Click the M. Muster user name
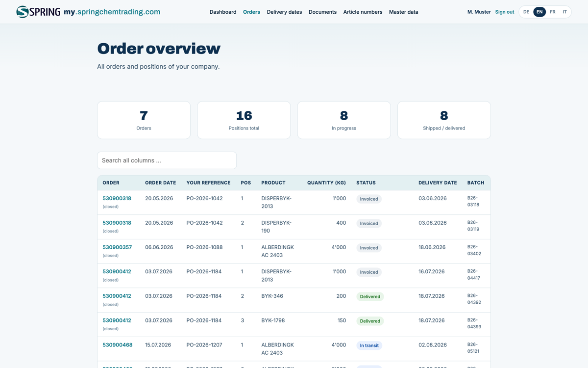The image size is (588, 368). [479, 12]
